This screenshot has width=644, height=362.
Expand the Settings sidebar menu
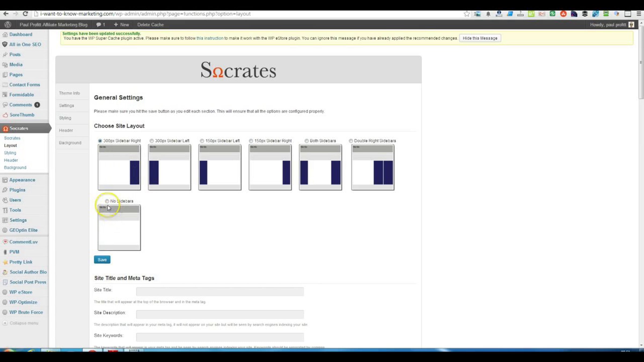(18, 220)
